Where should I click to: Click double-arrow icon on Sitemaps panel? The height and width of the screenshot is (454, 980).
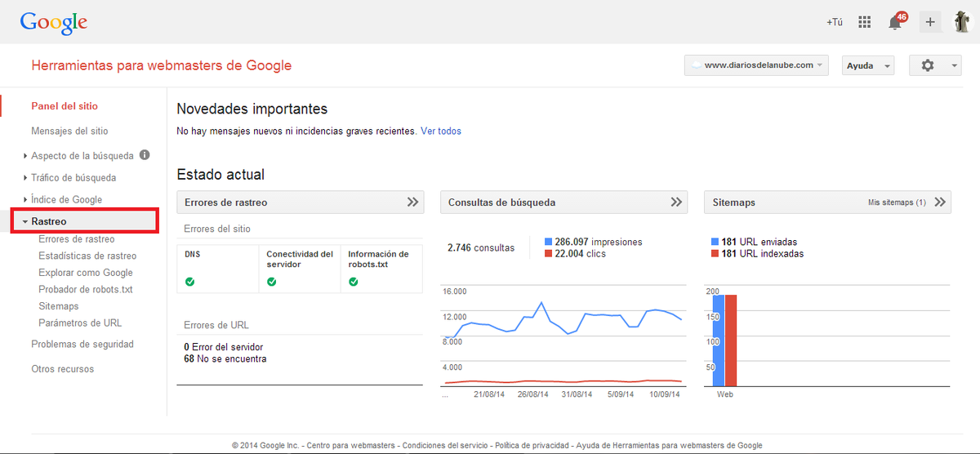tap(940, 203)
